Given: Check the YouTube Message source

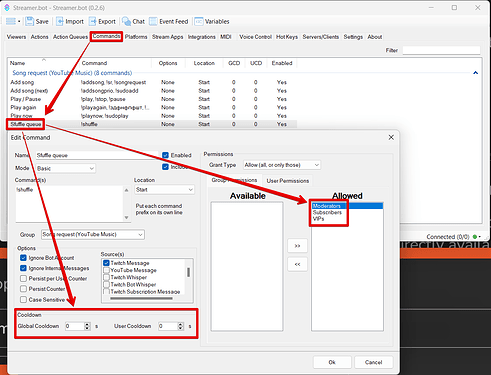Looking at the screenshot, I should point(106,270).
